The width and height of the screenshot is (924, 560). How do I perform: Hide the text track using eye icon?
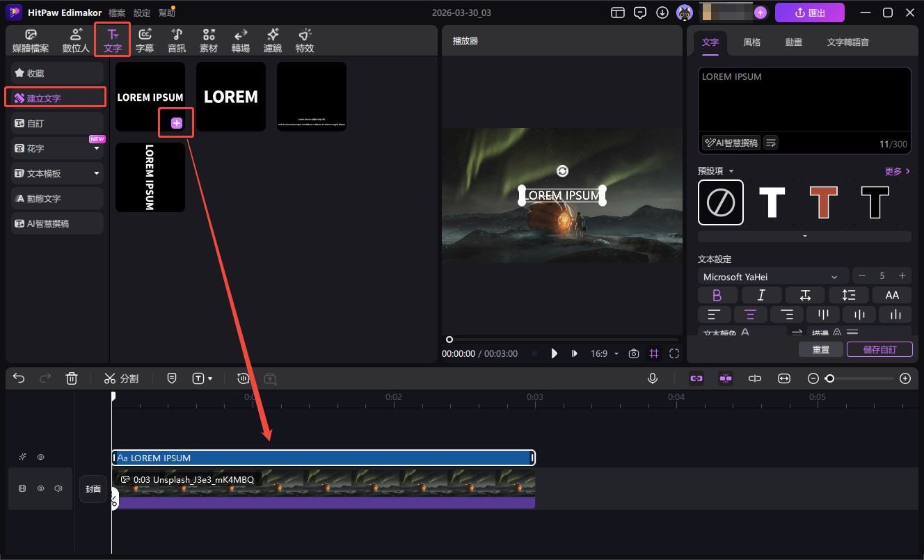[41, 457]
